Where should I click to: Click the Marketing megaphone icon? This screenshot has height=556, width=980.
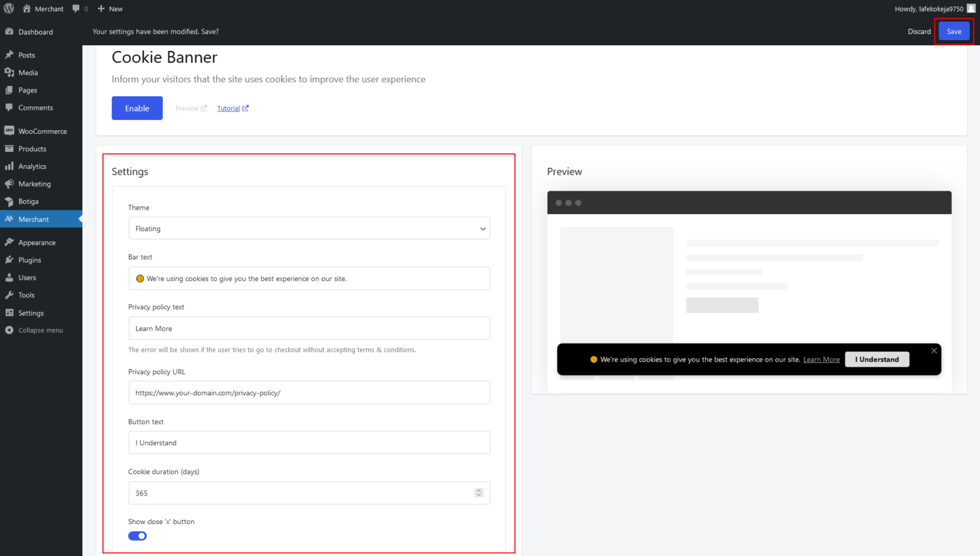[x=9, y=184]
